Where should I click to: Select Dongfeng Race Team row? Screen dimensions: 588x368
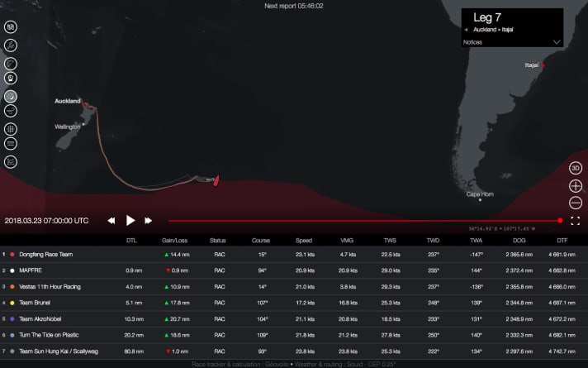click(x=294, y=255)
